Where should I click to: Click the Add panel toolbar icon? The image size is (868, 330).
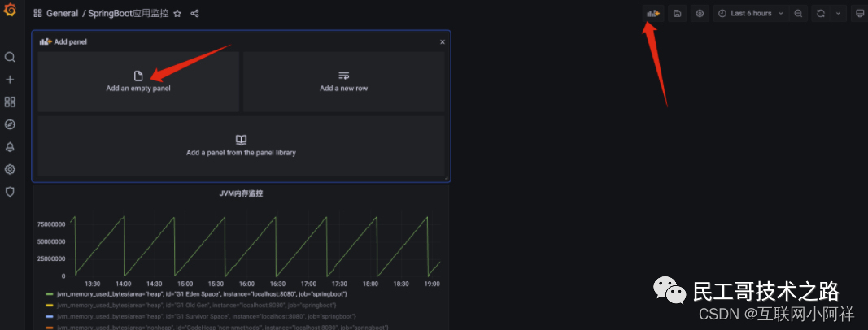point(653,14)
